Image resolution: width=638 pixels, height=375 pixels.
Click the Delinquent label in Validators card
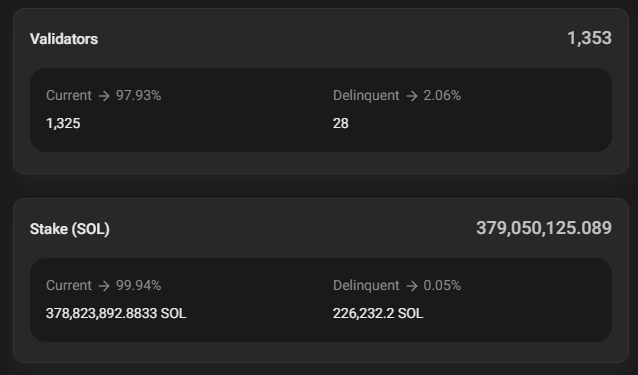366,96
